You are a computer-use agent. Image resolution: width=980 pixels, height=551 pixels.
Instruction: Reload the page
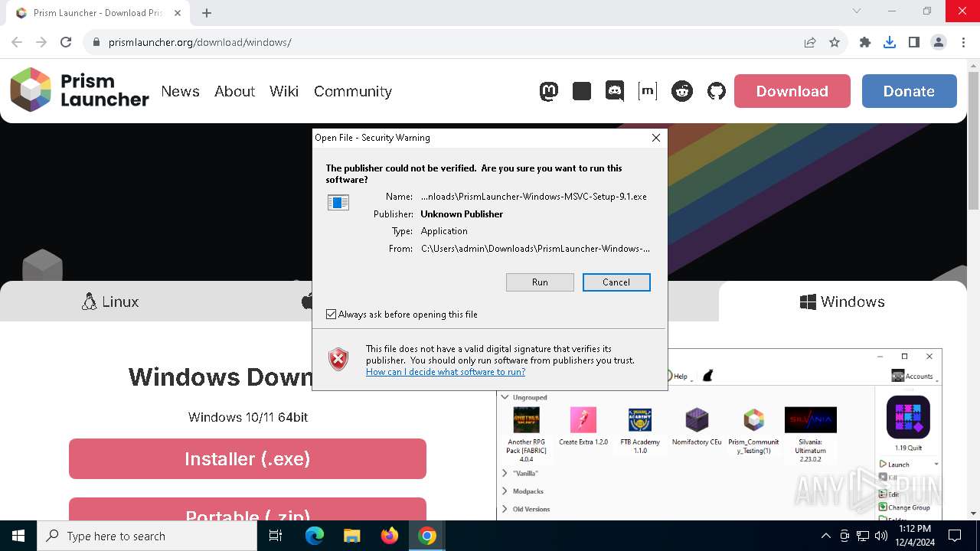point(66,42)
